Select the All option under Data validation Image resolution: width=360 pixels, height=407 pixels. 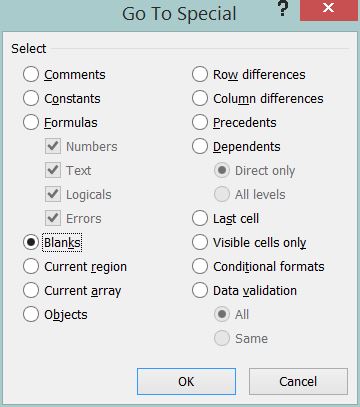(x=222, y=314)
